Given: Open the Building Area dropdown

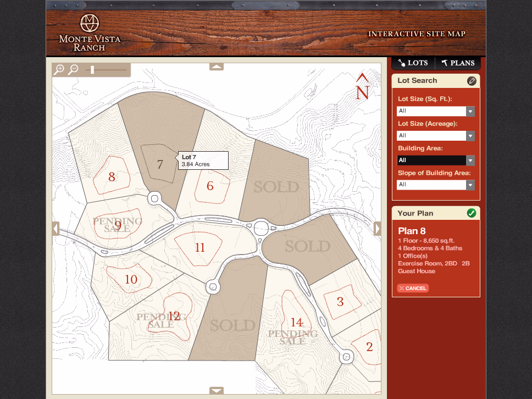Looking at the screenshot, I should pyautogui.click(x=436, y=160).
